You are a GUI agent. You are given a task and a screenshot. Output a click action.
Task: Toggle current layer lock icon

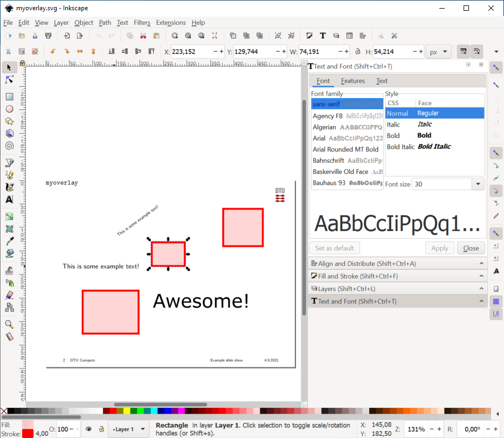click(x=101, y=429)
